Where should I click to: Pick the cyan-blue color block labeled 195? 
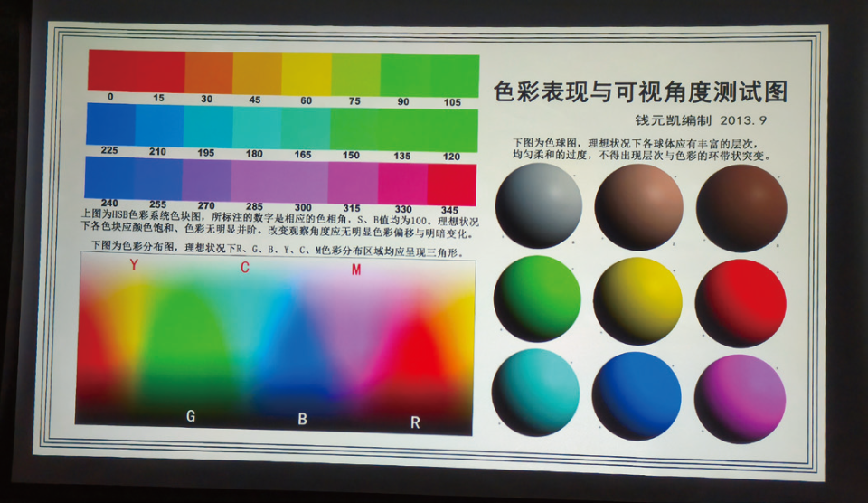point(208,127)
